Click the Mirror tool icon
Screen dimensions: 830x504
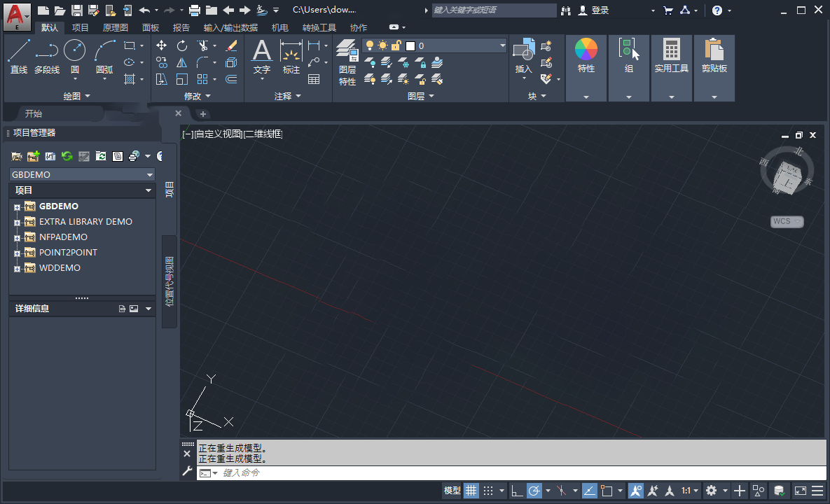(181, 63)
